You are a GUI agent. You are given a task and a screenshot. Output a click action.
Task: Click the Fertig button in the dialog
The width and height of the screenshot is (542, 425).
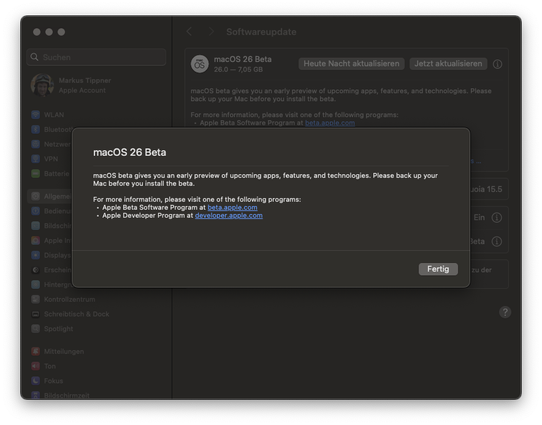click(438, 269)
